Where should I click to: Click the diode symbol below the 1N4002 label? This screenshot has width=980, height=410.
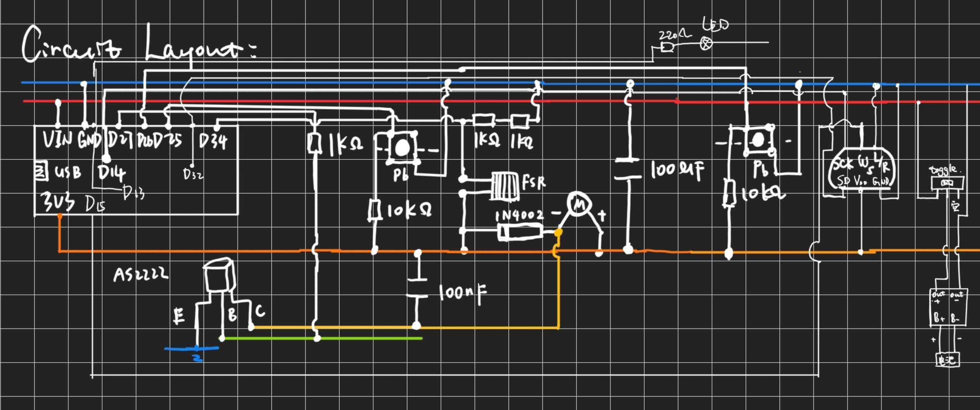coord(520,233)
